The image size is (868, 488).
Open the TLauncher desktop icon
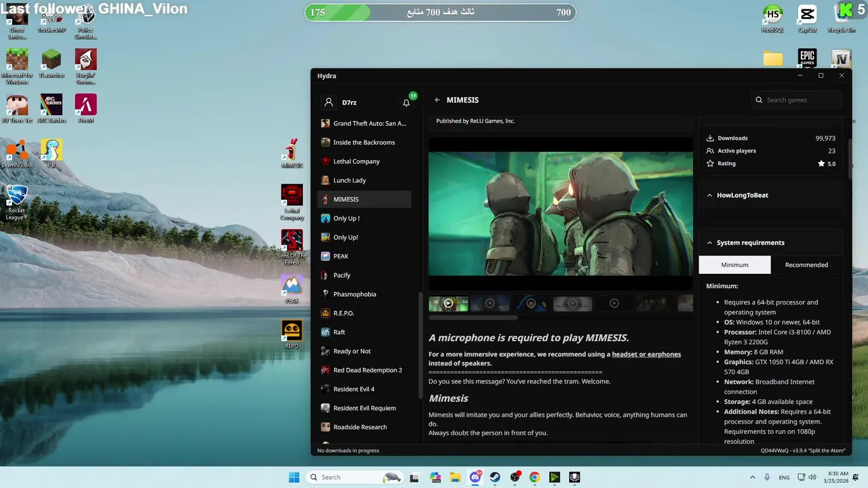point(52,64)
